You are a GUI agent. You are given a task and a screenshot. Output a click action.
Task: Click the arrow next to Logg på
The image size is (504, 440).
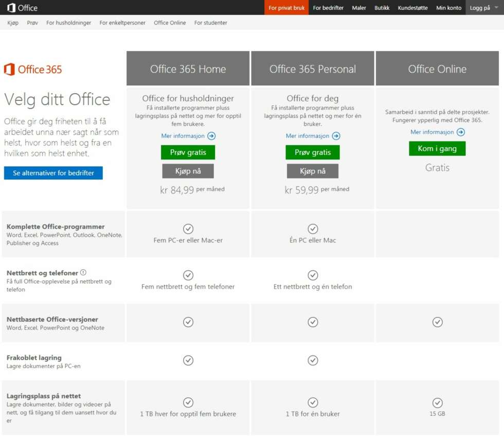coord(496,7)
